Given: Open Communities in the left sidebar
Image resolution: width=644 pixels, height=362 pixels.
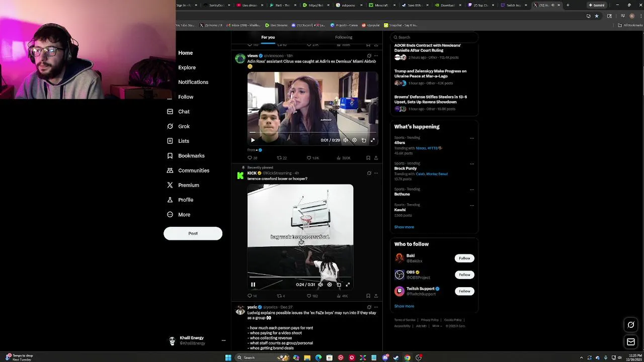Looking at the screenshot, I should [188, 170].
